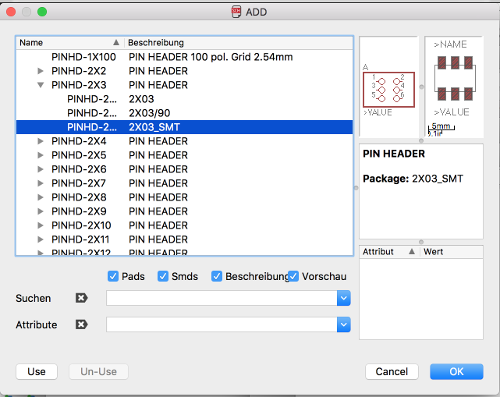Image resolution: width=500 pixels, height=397 pixels.
Task: Toggle the Smds checkbox
Action: [x=163, y=276]
